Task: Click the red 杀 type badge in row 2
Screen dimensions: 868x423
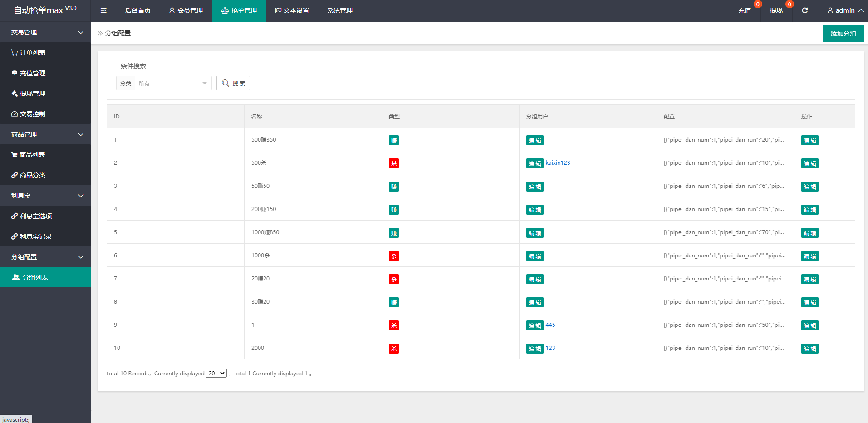Action: point(393,163)
